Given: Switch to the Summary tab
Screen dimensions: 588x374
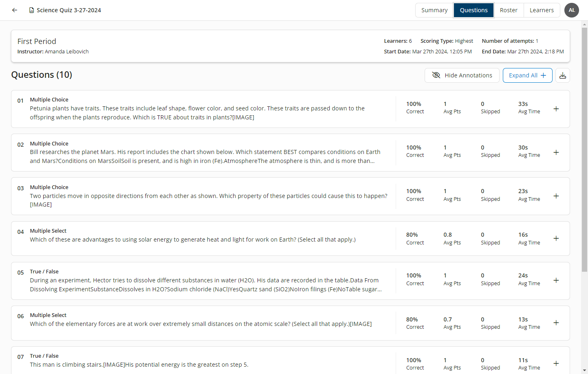Looking at the screenshot, I should click(434, 10).
